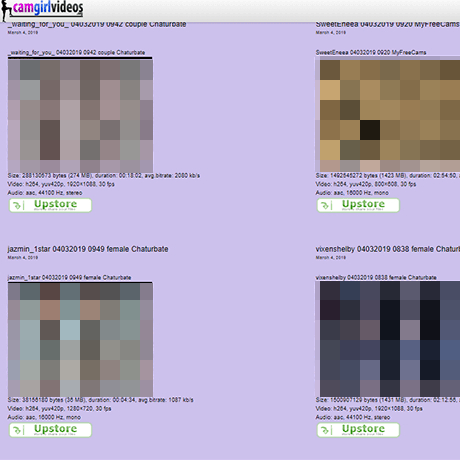The image size is (460, 460).
Task: Click the Upstore download button for jazmin_1star
Action: [x=50, y=430]
